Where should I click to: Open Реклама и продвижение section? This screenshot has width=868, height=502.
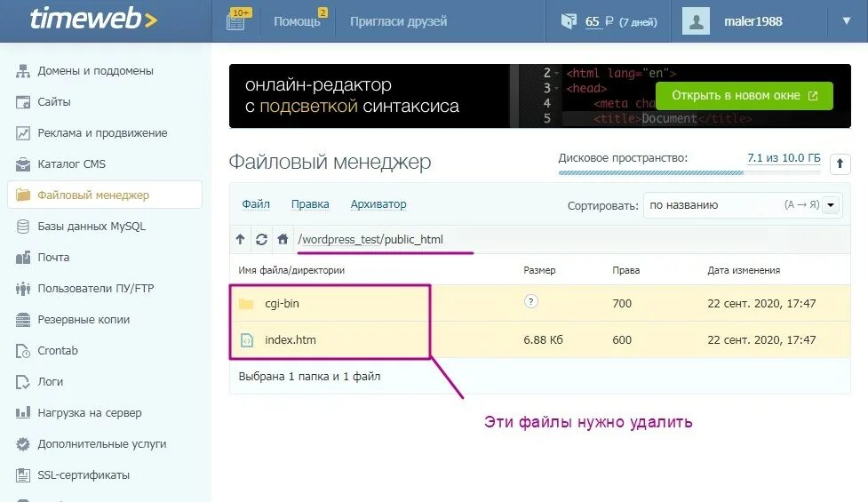tap(102, 133)
